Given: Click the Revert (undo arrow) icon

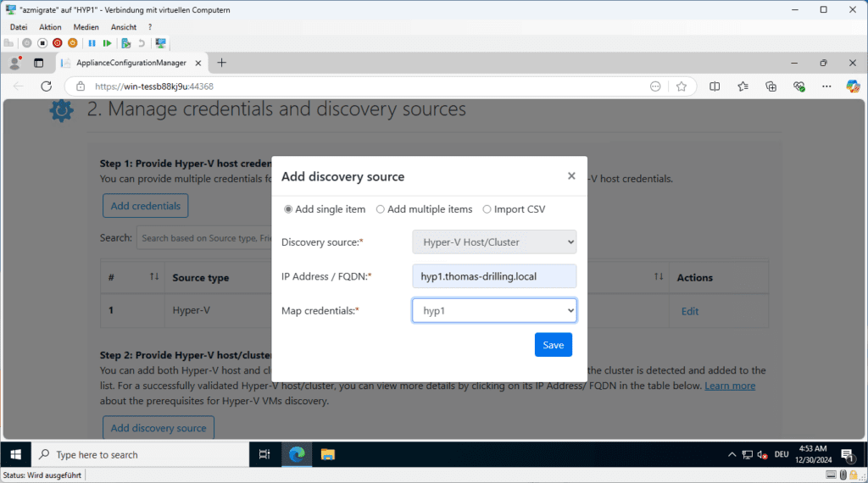Looking at the screenshot, I should tap(142, 43).
